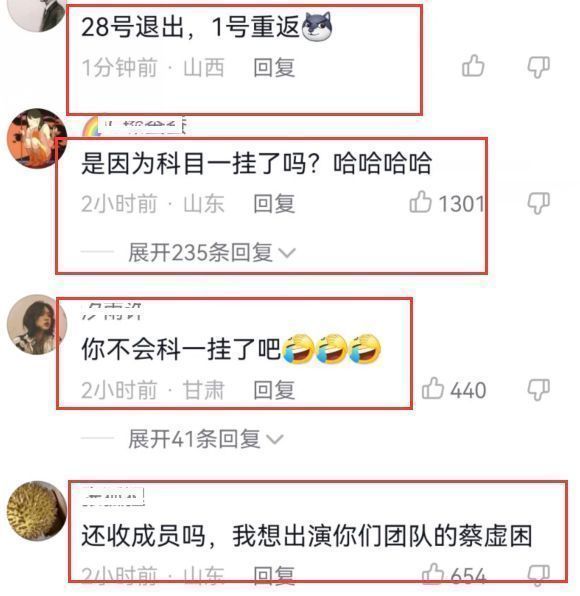The width and height of the screenshot is (580, 596).
Task: Open the durian avatar user's profile
Action: tap(36, 510)
